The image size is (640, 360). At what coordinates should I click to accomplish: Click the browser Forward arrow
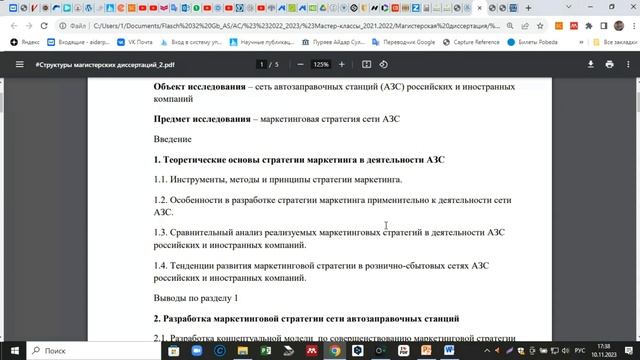point(29,26)
